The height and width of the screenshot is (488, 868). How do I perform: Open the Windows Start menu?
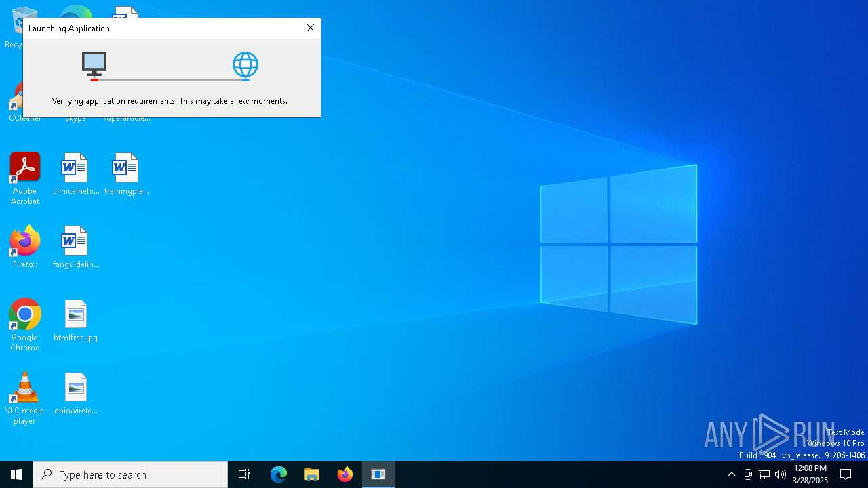coord(16,474)
